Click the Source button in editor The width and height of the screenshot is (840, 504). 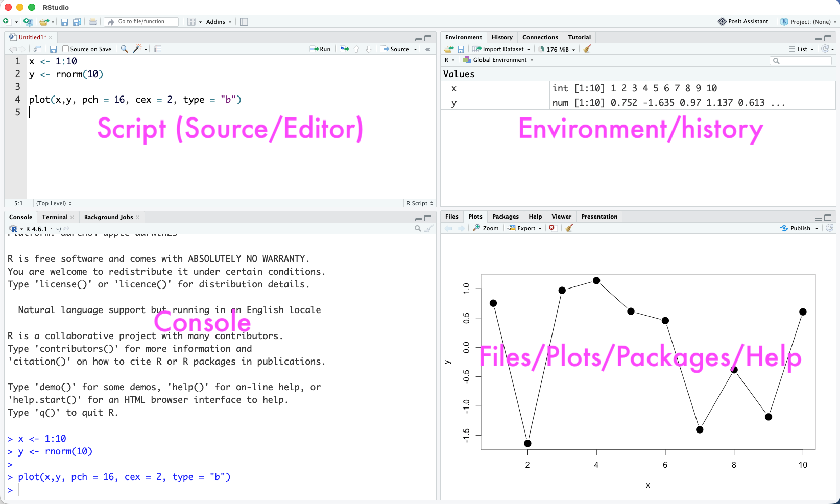(395, 49)
